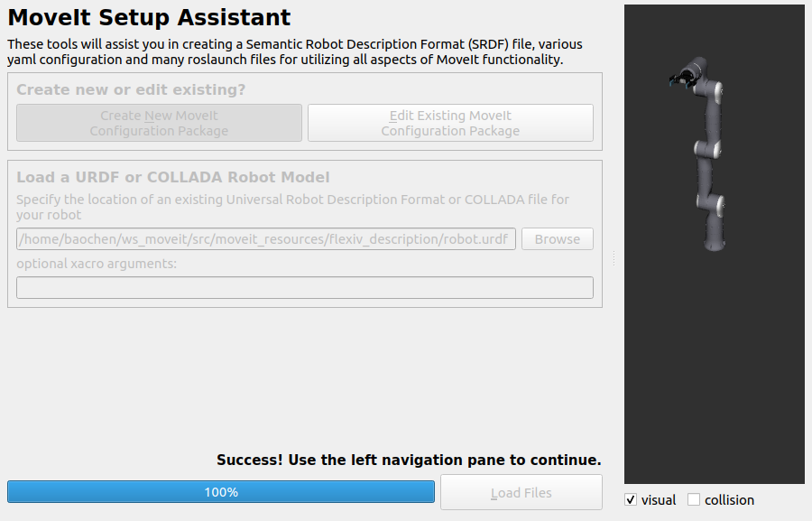
Task: Click into the optional xacro arguments box
Action: click(x=305, y=288)
